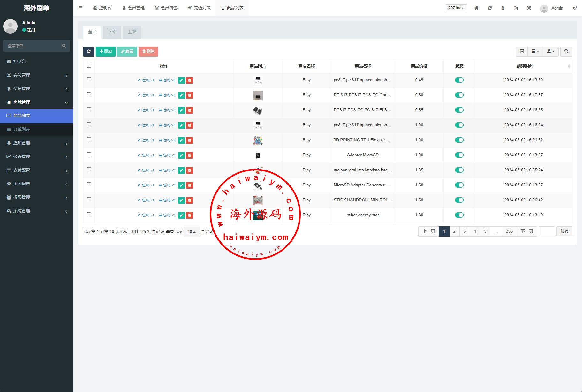
Task: Click red delete icon for stiker energy star
Action: pos(189,215)
